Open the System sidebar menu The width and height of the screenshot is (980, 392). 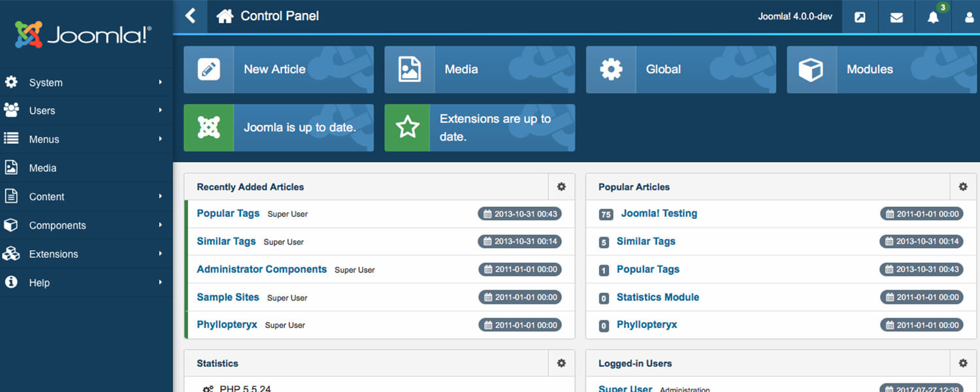pos(86,82)
